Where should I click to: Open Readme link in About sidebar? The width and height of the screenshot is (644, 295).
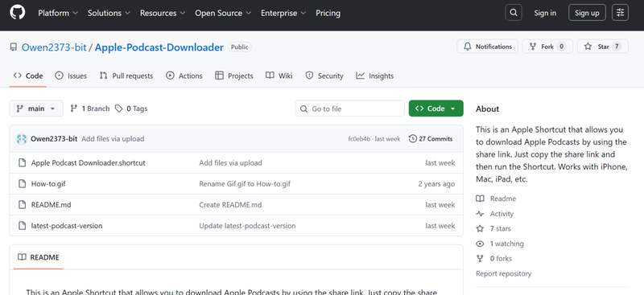[x=496, y=199]
